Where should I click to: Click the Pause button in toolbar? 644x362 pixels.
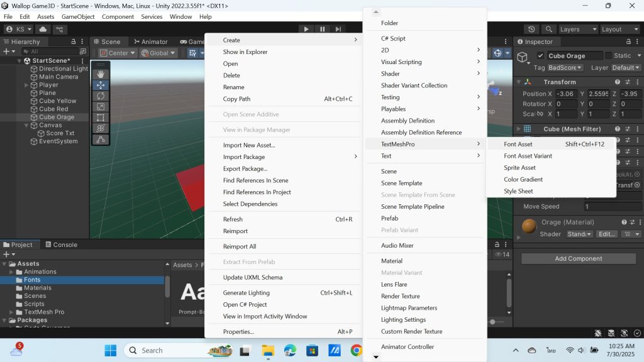[323, 29]
